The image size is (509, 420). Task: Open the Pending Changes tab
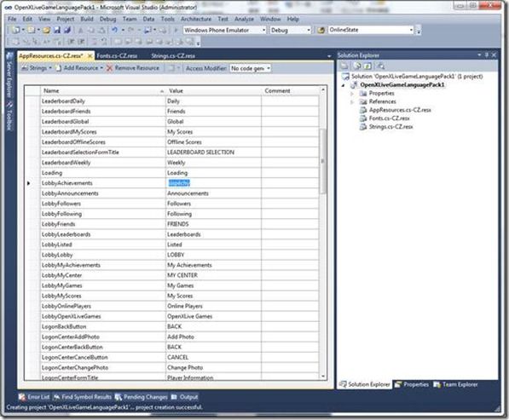click(141, 397)
